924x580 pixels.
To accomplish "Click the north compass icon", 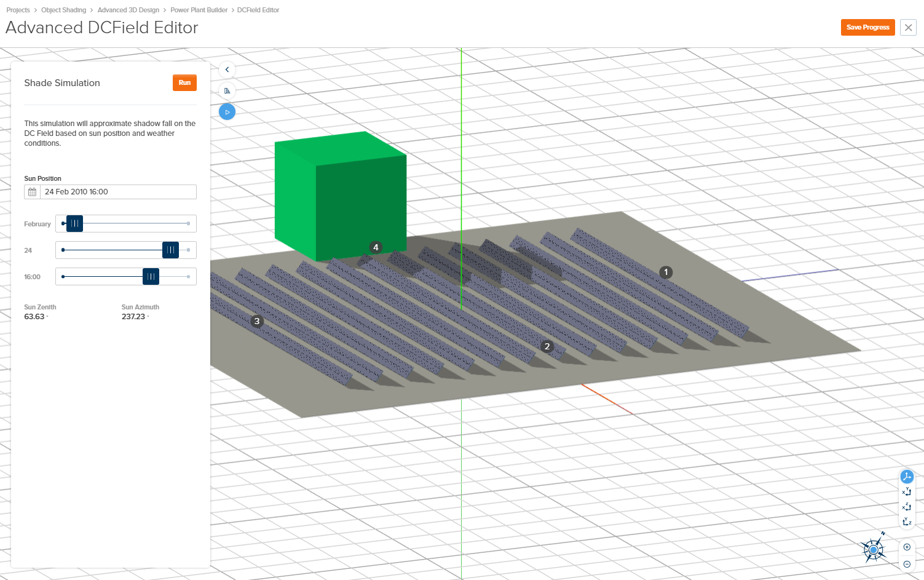I will 874,549.
